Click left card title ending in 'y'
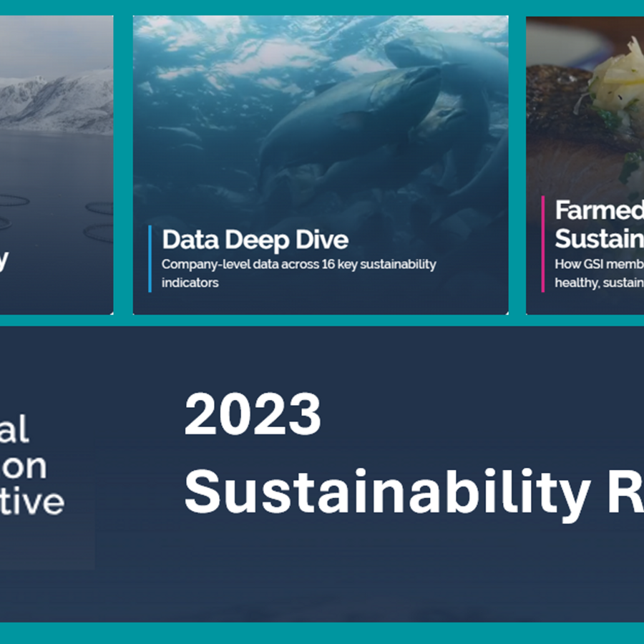This screenshot has height=644, width=644. 4,260
